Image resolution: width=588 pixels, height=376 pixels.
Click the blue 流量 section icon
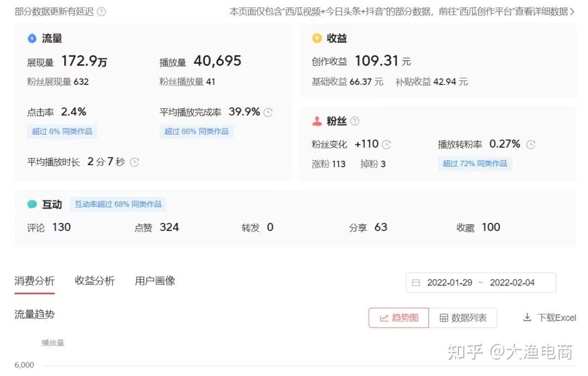[32, 38]
